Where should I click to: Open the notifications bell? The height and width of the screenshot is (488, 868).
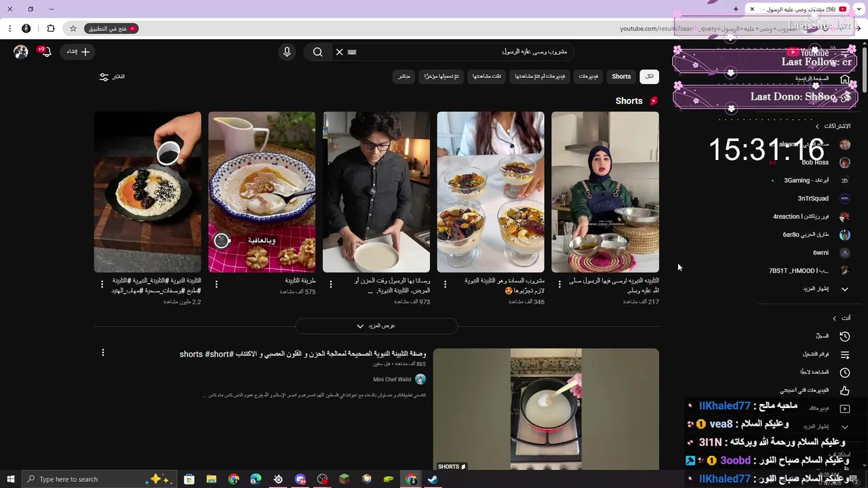(x=45, y=52)
